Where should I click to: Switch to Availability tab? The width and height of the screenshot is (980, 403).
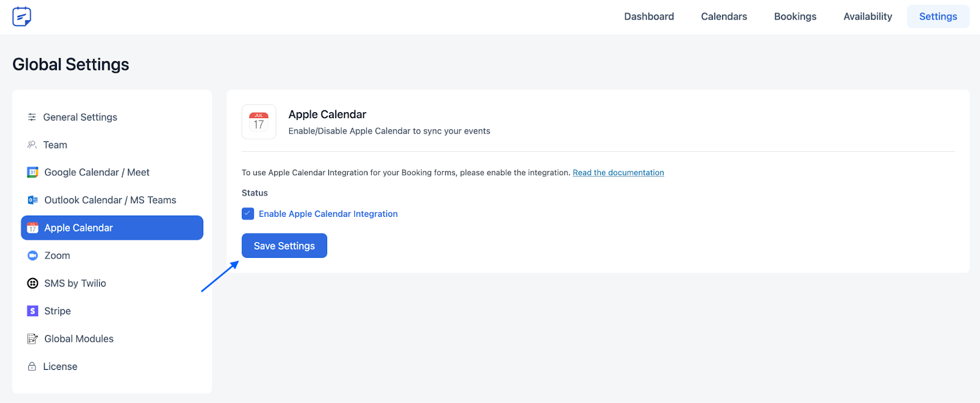[x=868, y=17]
